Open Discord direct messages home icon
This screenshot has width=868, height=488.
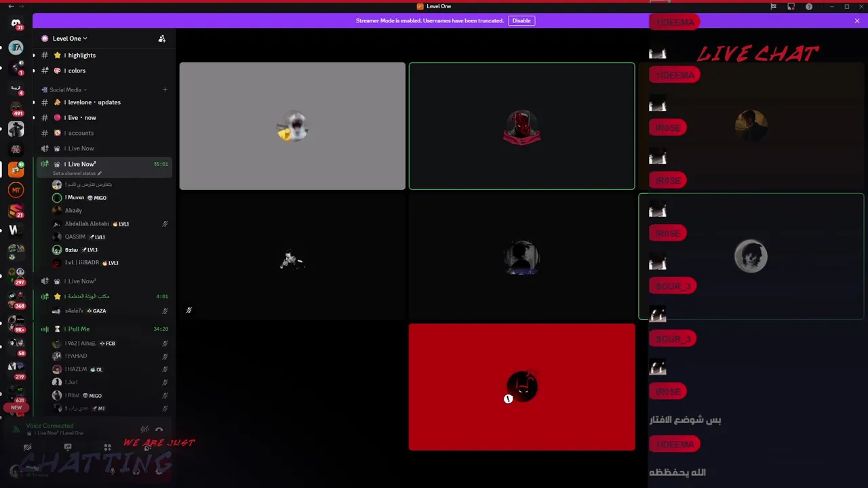[x=16, y=23]
